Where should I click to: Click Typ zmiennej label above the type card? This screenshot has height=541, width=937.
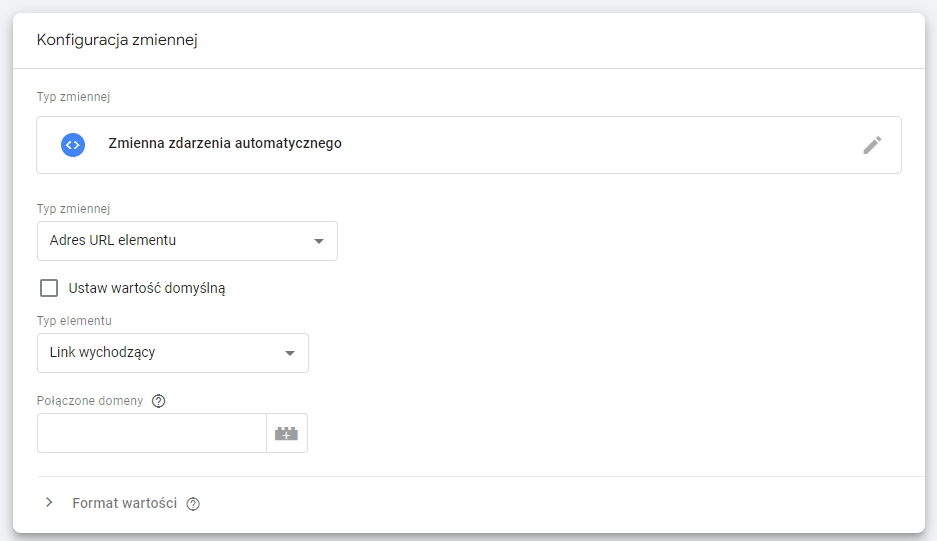pos(74,97)
